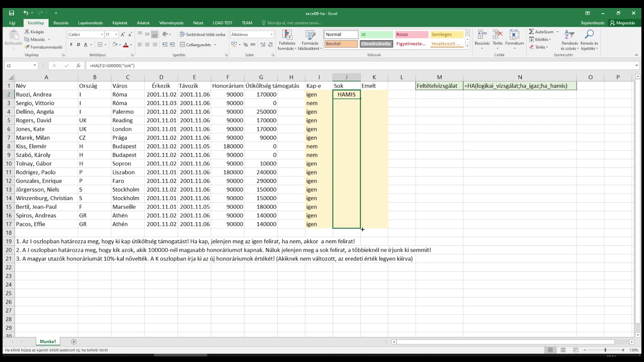Open Rendezés és szűrés sort filter

[x=570, y=40]
